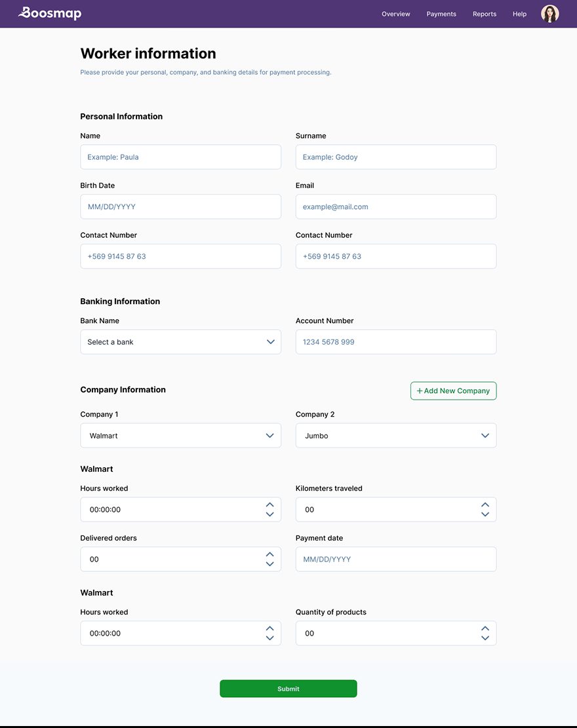Open the Help nav item
This screenshot has height=728, width=577.
[519, 14]
